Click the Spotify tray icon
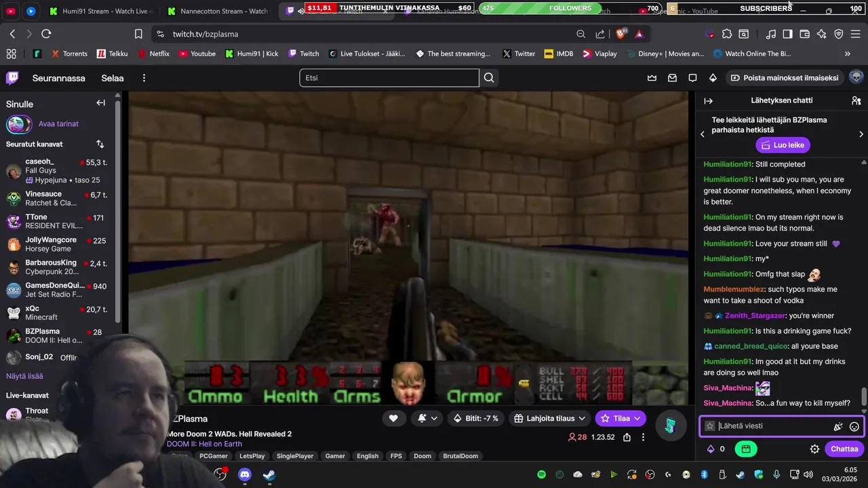The width and height of the screenshot is (868, 488). point(541,474)
